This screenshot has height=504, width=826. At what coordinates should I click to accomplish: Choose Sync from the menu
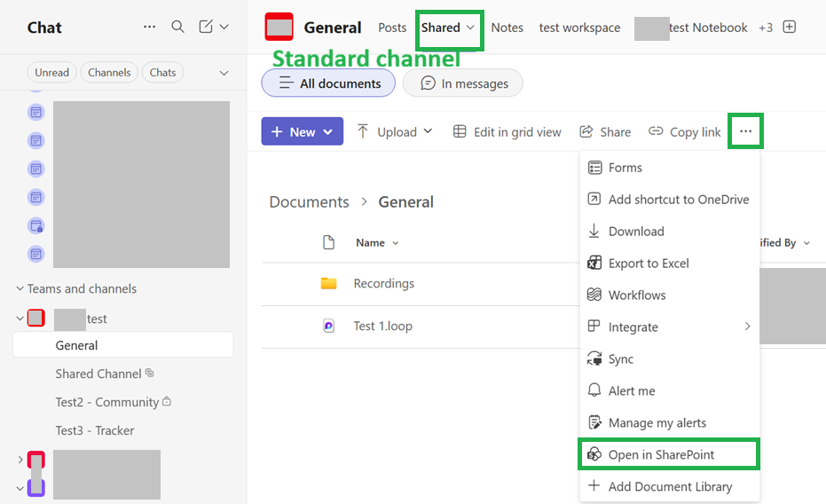click(x=670, y=359)
